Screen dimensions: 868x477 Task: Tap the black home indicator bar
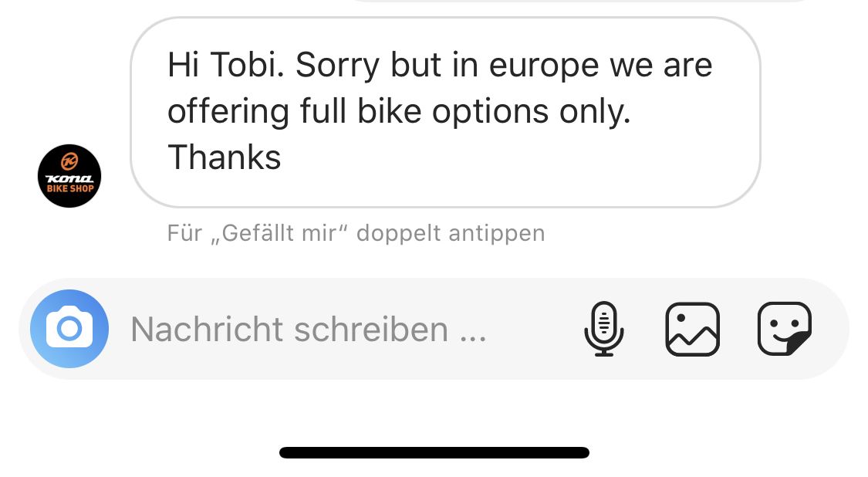[434, 452]
